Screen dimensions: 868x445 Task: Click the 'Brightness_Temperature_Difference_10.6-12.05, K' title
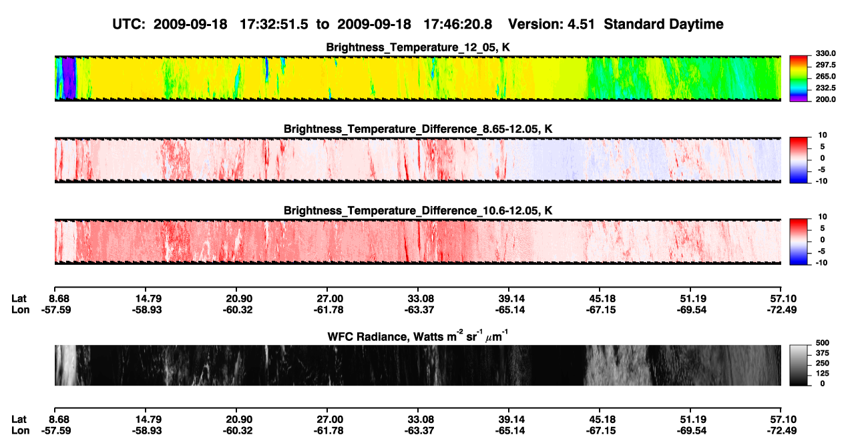pos(418,211)
